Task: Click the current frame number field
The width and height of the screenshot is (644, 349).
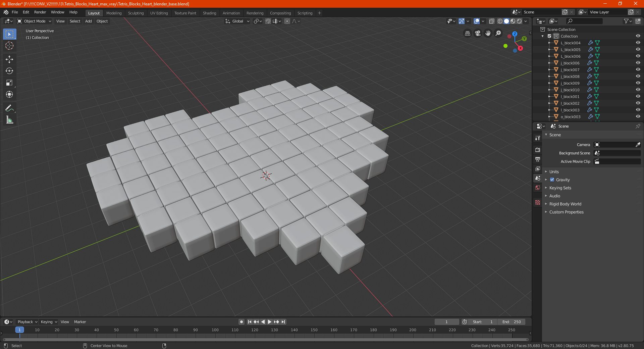Action: tap(447, 322)
